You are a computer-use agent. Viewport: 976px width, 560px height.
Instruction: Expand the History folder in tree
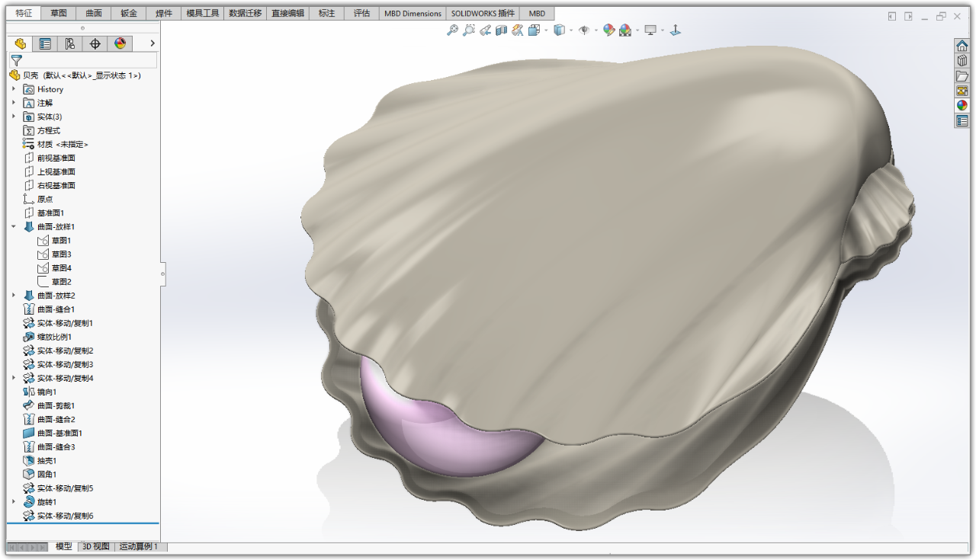pos(13,89)
